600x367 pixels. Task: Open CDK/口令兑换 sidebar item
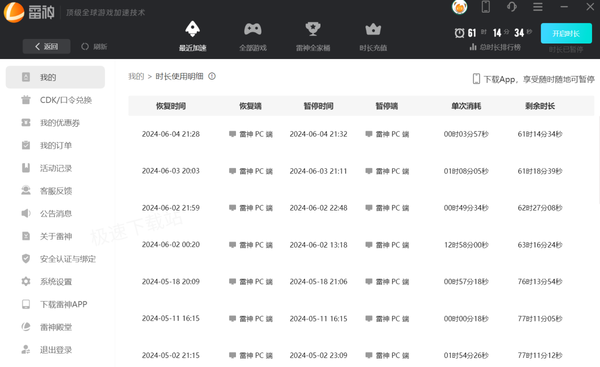pyautogui.click(x=55, y=100)
